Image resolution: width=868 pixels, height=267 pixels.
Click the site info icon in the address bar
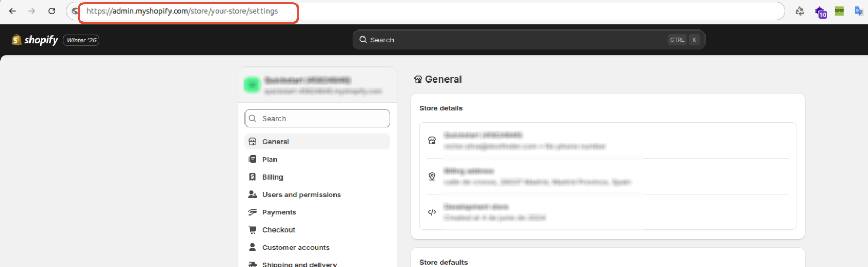pos(76,11)
